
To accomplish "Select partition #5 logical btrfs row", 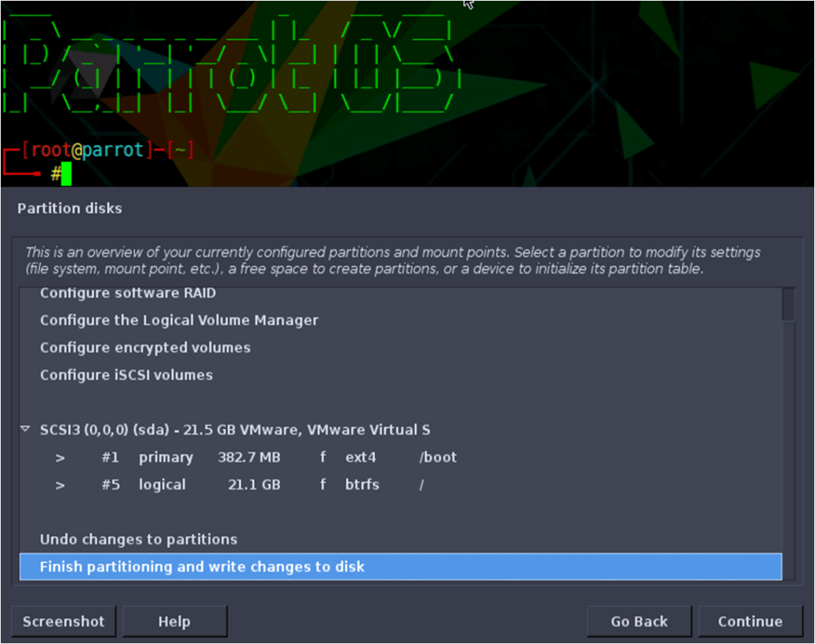I will 401,485.
